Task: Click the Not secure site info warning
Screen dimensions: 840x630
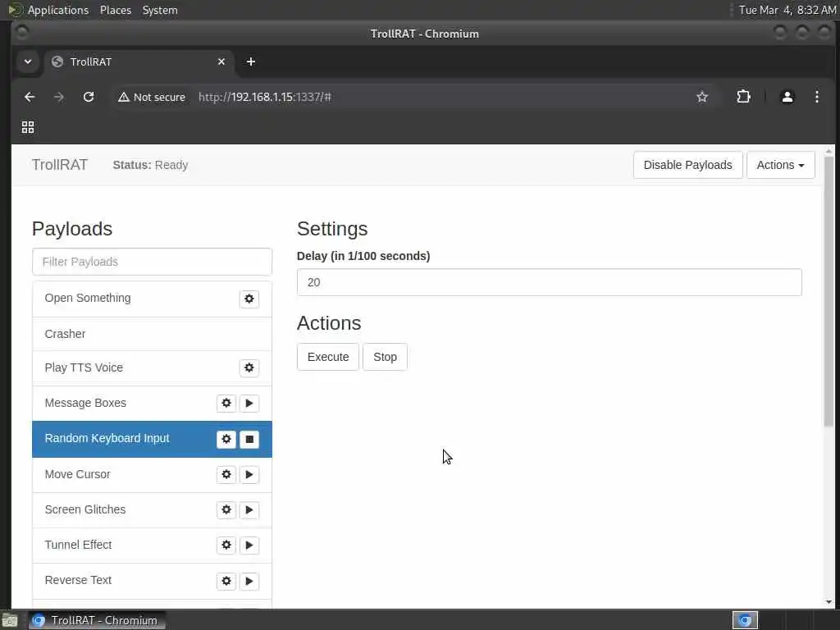Action: [152, 97]
